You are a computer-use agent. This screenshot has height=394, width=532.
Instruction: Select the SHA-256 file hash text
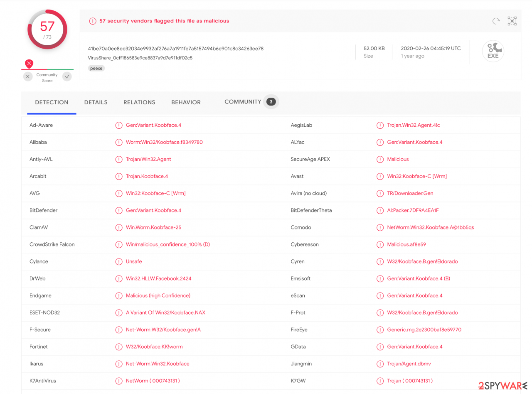click(x=176, y=49)
